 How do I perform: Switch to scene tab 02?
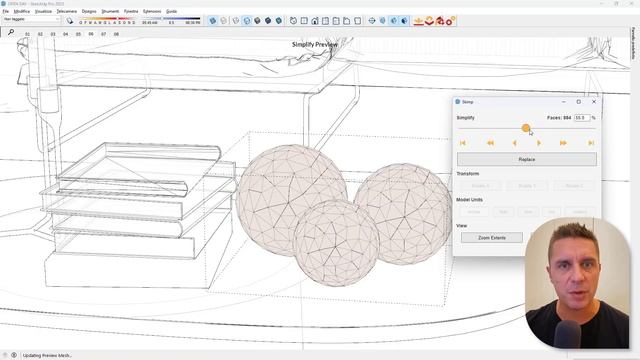click(40, 34)
